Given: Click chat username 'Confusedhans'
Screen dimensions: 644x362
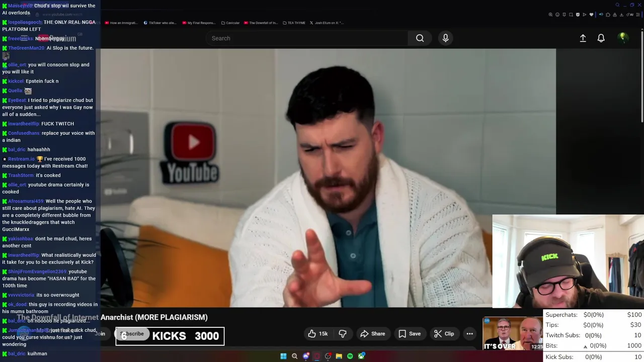Looking at the screenshot, I should [x=24, y=133].
